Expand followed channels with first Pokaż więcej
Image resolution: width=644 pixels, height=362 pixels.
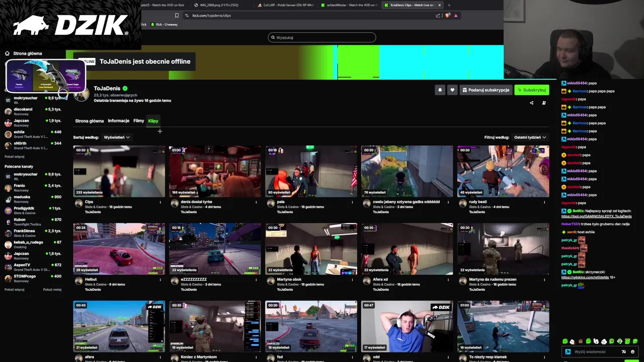tap(15, 156)
